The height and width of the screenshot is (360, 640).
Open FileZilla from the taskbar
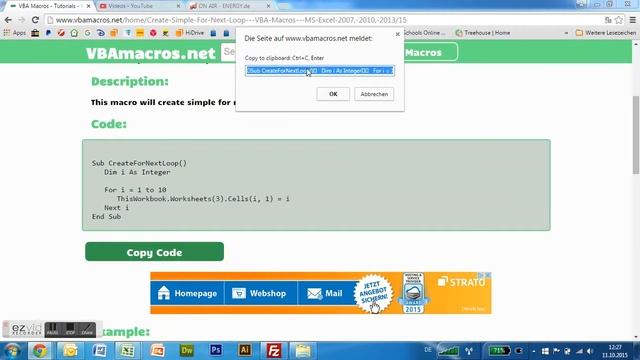pyautogui.click(x=274, y=351)
